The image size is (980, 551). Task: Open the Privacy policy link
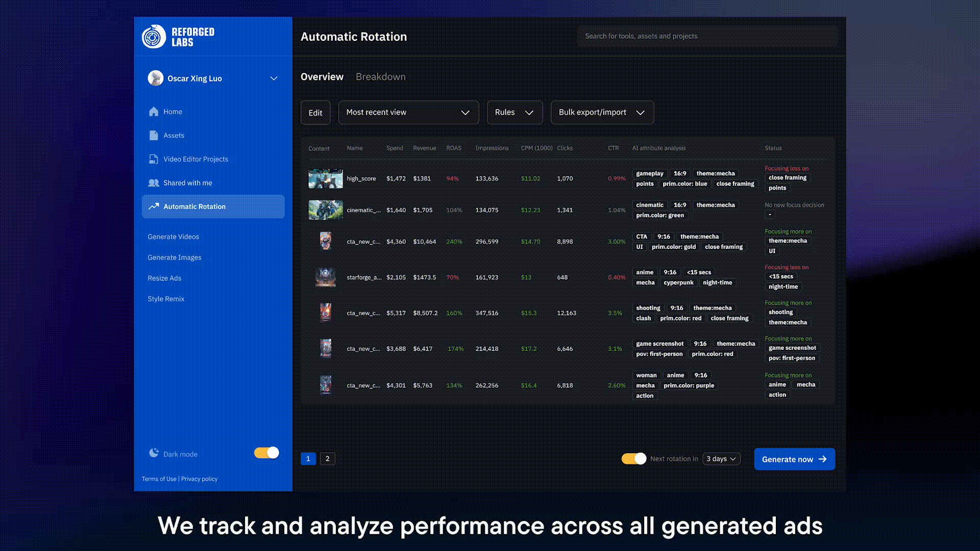199,479
